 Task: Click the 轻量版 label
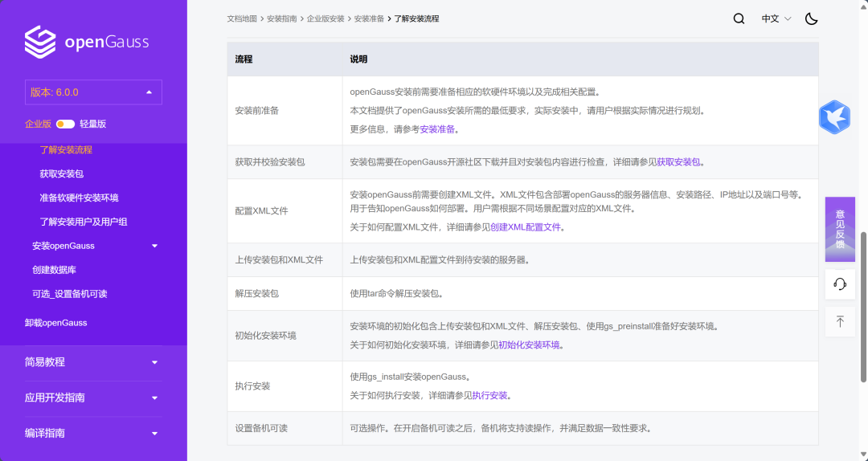[93, 124]
